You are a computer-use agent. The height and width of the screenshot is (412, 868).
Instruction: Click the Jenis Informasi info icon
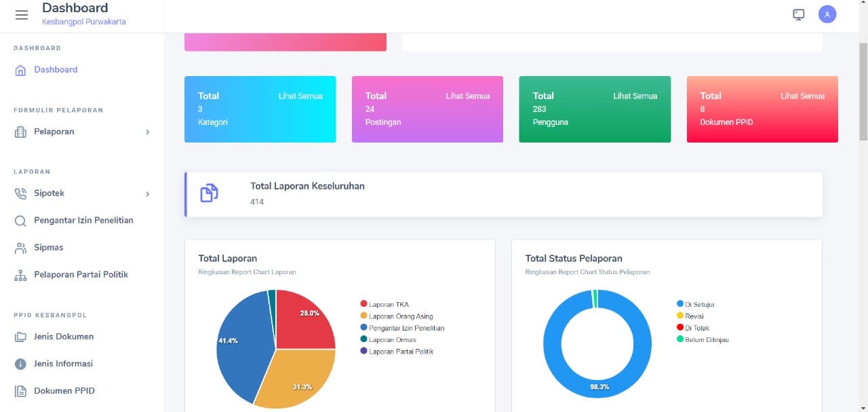(x=20, y=364)
